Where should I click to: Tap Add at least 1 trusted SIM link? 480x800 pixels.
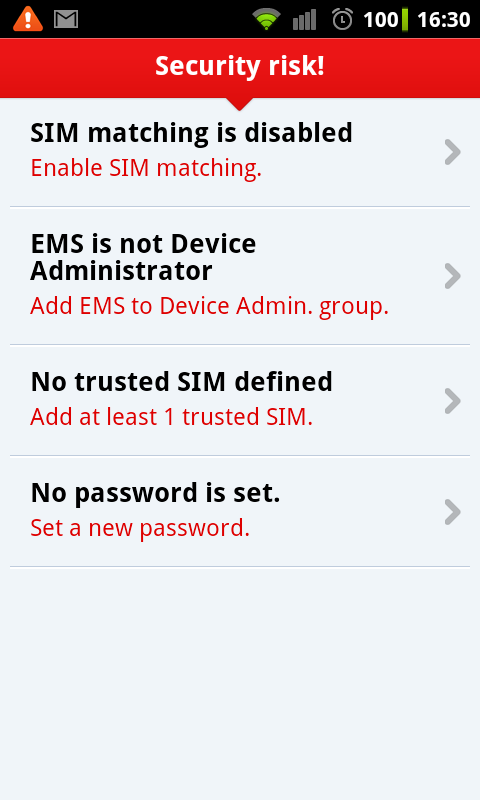tap(171, 417)
